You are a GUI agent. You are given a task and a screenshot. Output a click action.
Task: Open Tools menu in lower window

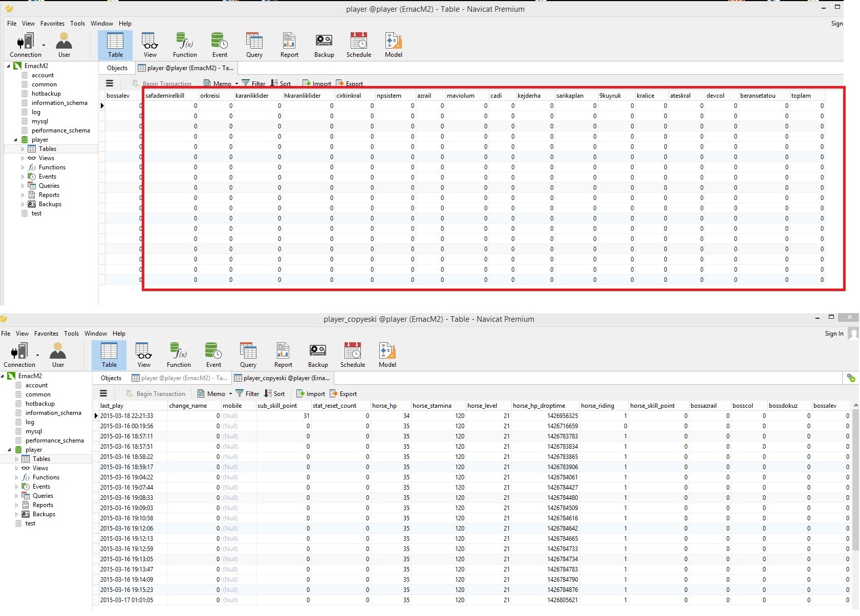coord(71,334)
